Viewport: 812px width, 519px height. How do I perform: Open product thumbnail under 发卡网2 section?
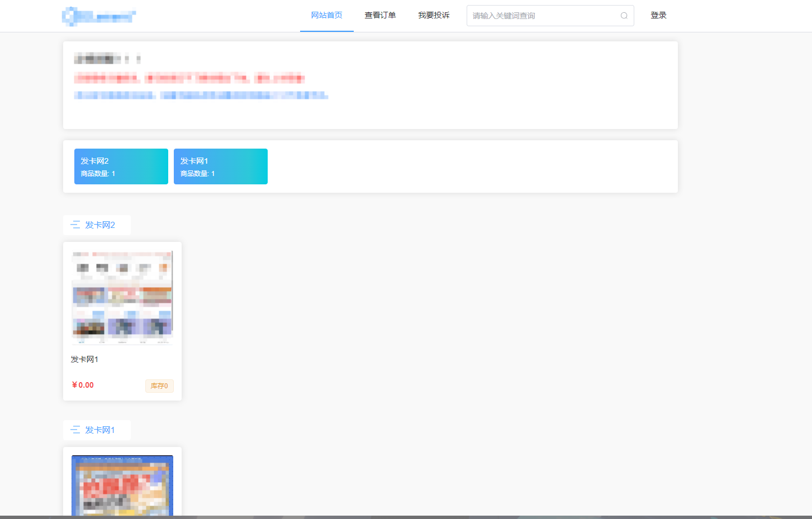122,297
